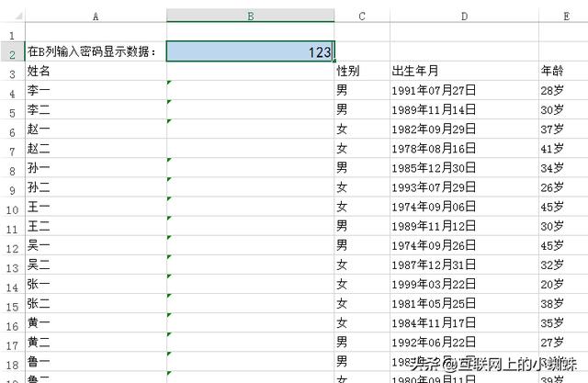Select row 1 header
The width and height of the screenshot is (588, 383).
point(12,32)
